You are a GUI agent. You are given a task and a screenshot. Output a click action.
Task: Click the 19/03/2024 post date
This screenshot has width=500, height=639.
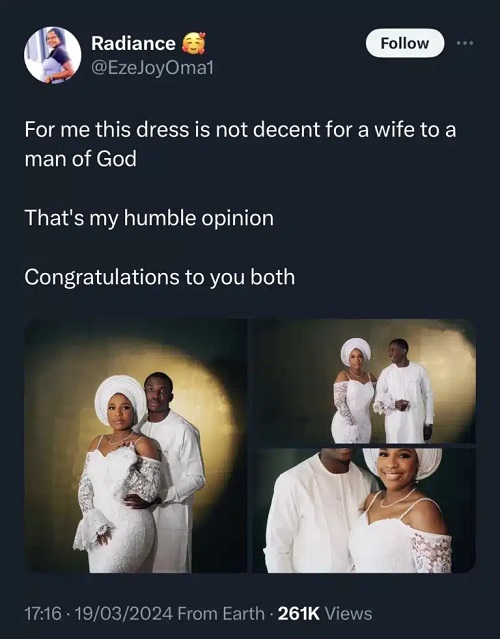[x=123, y=613]
